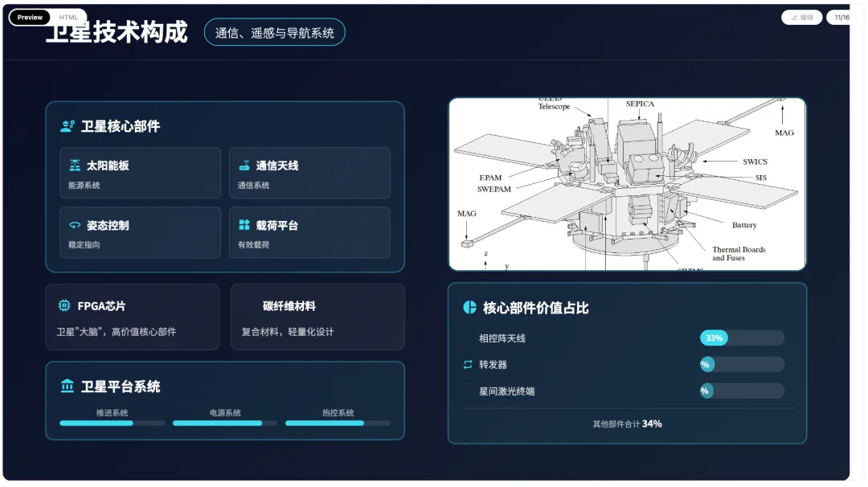
Task: Click the 编辑 edit button
Action: (x=802, y=18)
